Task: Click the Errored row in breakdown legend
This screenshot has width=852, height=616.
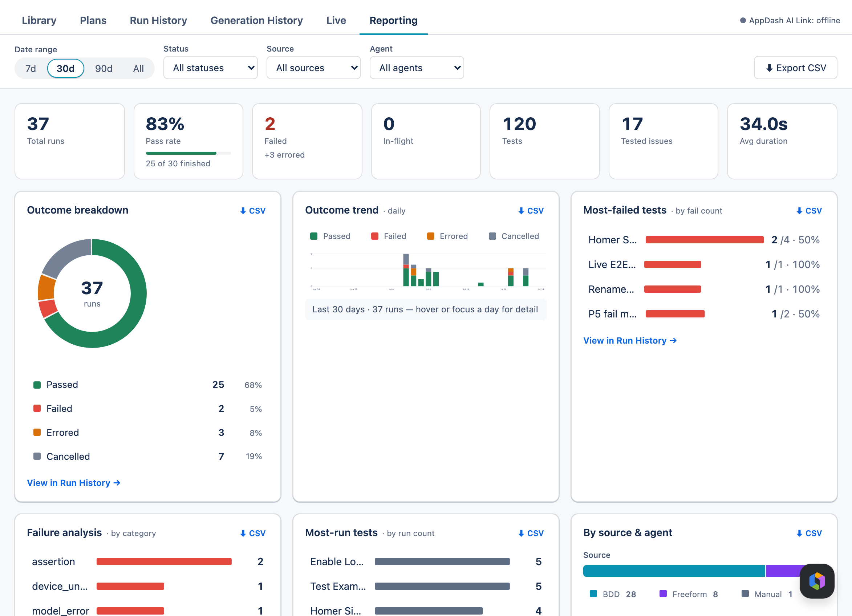Action: point(148,432)
